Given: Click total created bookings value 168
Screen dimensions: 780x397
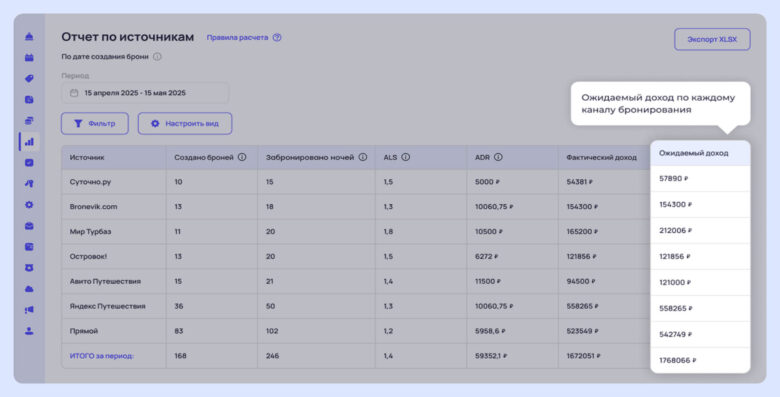Looking at the screenshot, I should pos(180,356).
